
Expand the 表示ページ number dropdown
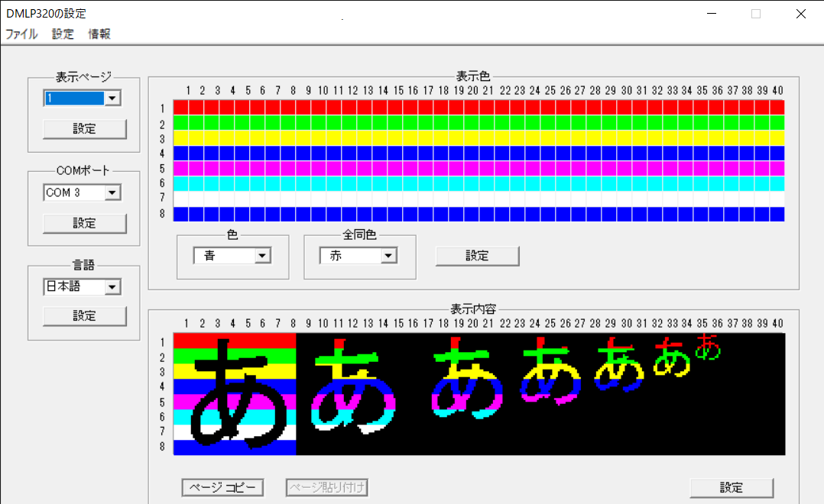point(112,99)
